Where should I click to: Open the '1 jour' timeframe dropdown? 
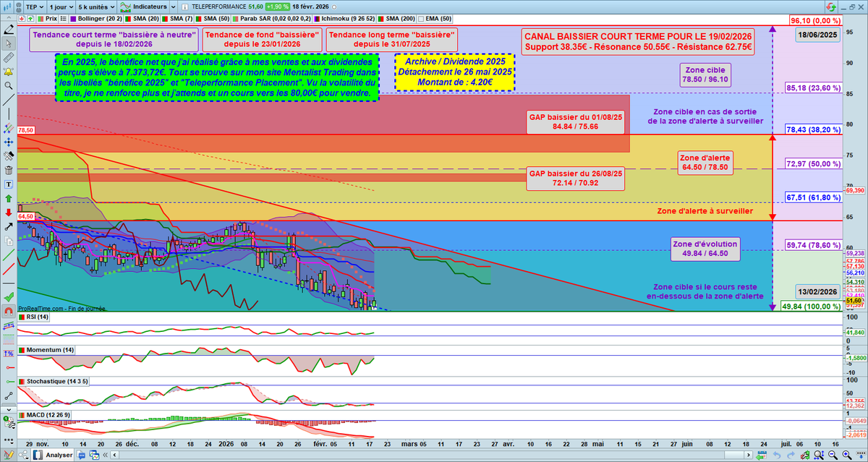click(61, 7)
